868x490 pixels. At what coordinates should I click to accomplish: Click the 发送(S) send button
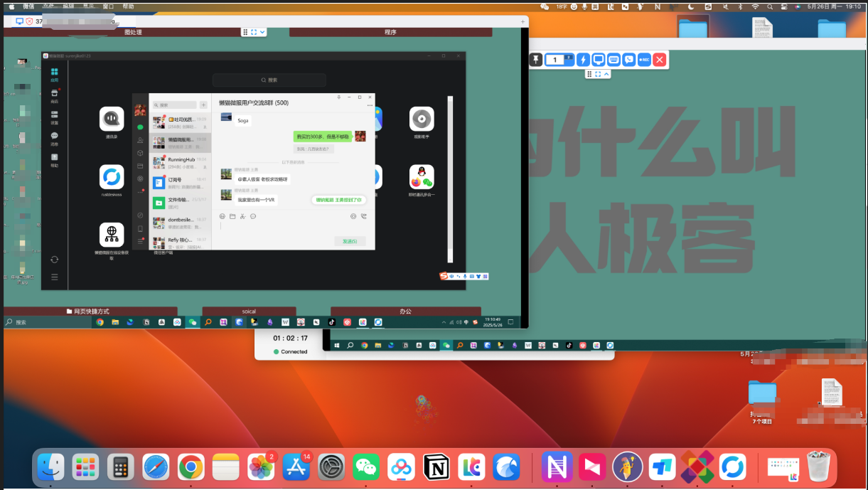[350, 241]
